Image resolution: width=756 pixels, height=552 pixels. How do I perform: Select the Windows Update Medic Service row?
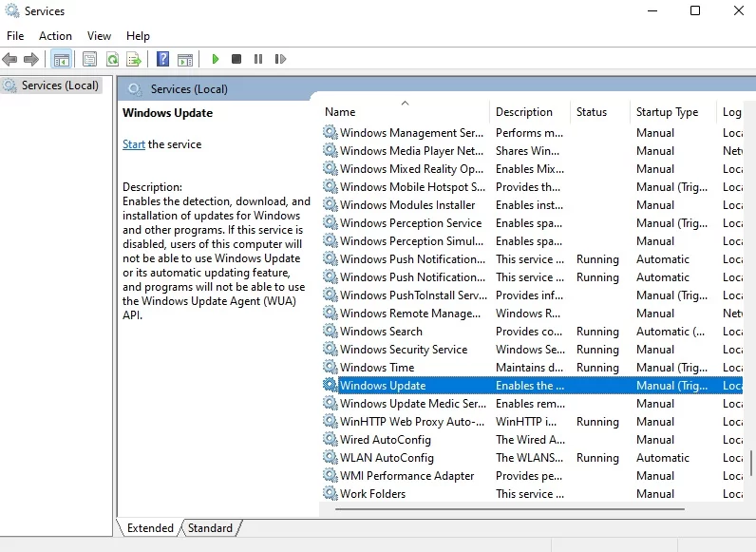pyautogui.click(x=532, y=404)
